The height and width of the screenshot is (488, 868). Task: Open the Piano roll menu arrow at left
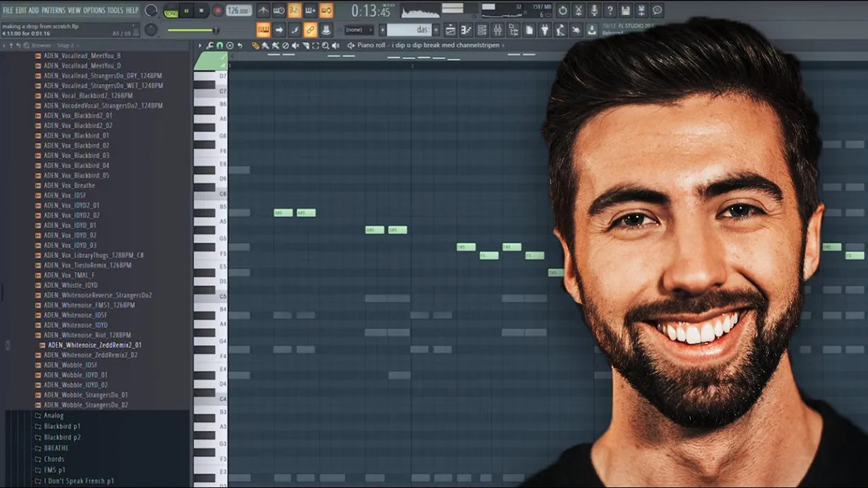pyautogui.click(x=200, y=45)
